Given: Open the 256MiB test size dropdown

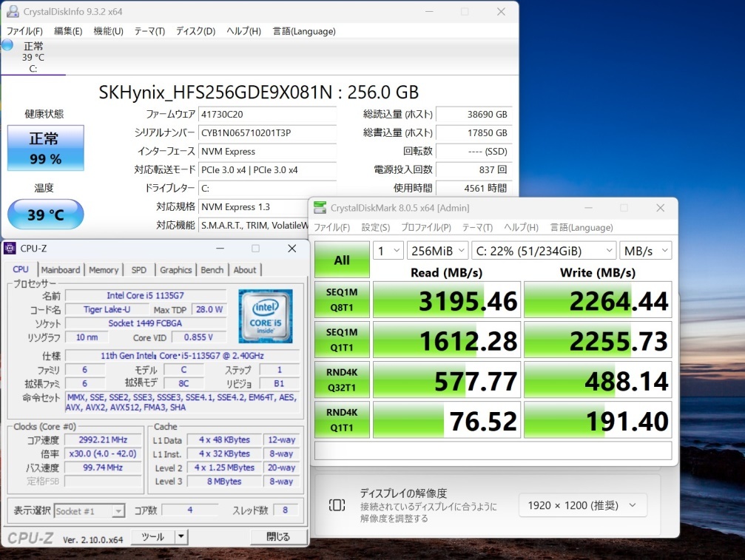Looking at the screenshot, I should (437, 250).
